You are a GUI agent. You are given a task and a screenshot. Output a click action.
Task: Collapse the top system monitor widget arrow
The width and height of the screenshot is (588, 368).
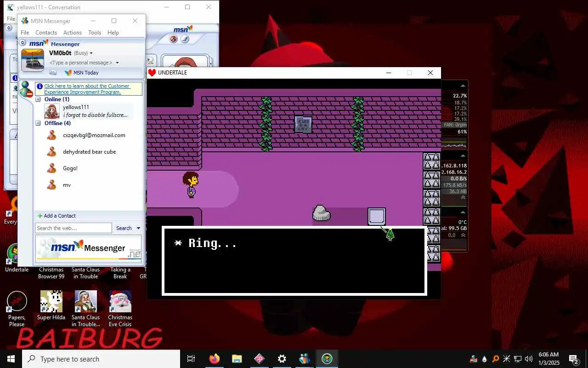coord(463,85)
